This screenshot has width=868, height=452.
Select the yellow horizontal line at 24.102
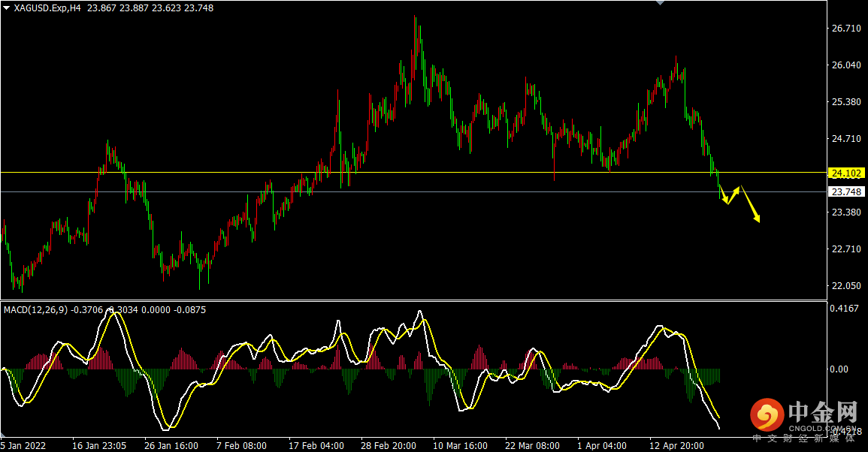click(413, 173)
